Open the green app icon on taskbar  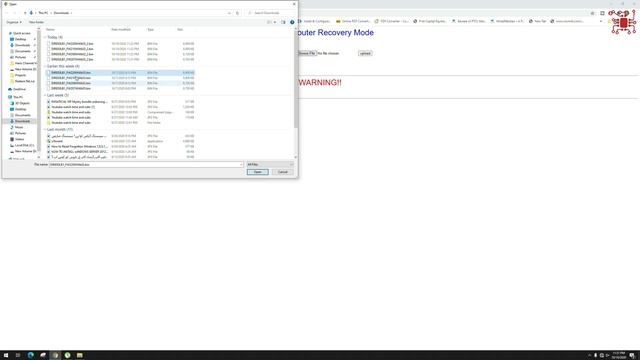[67, 355]
